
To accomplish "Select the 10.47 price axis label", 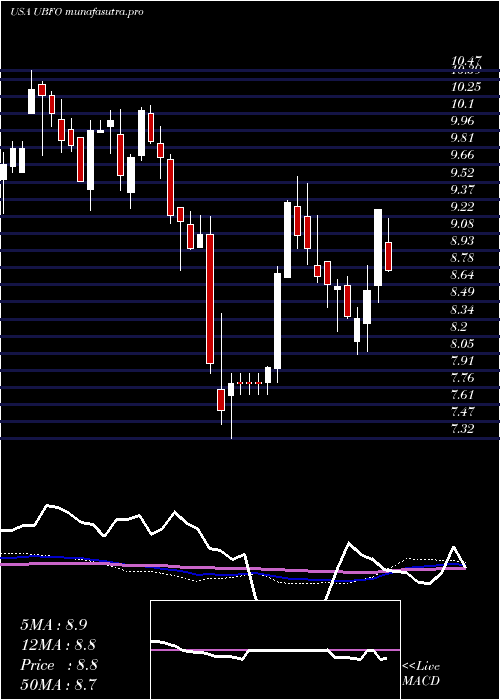I will coord(466,61).
